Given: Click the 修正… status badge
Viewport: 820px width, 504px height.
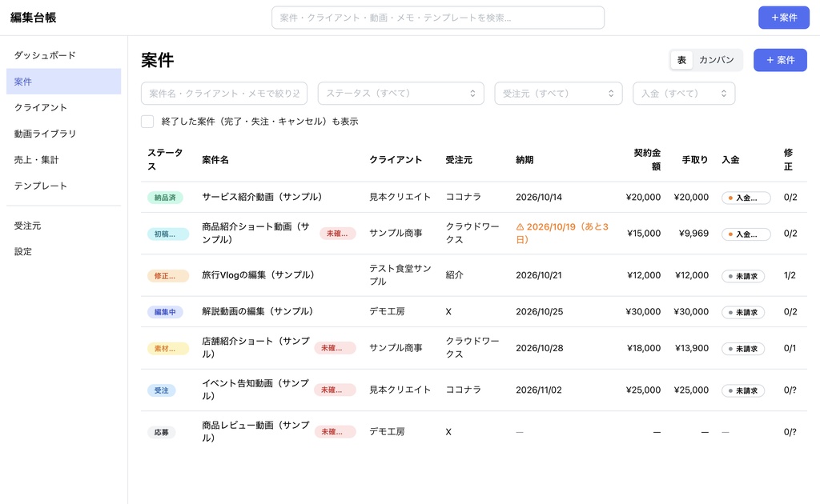Looking at the screenshot, I should [x=168, y=276].
